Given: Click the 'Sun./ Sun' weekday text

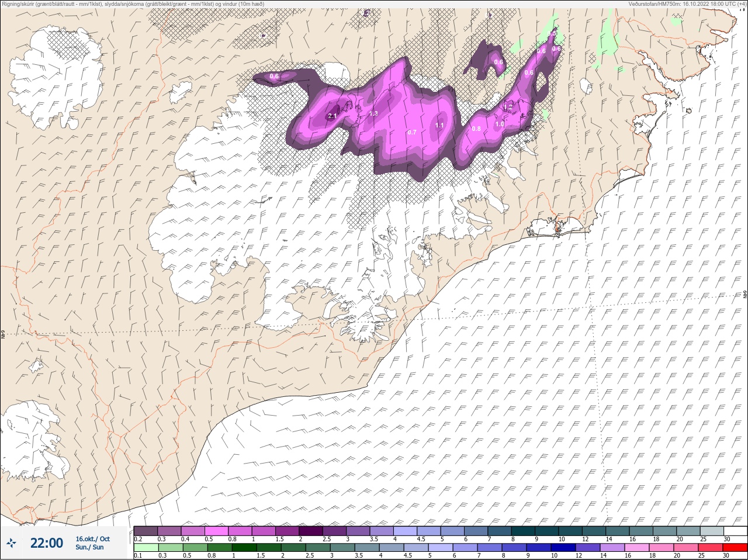Looking at the screenshot, I should 89,547.
